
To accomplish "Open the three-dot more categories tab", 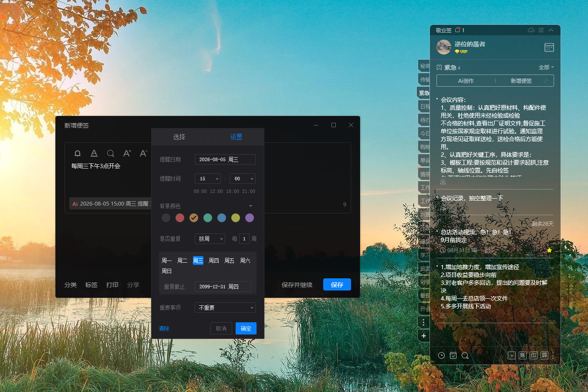I will 423,322.
